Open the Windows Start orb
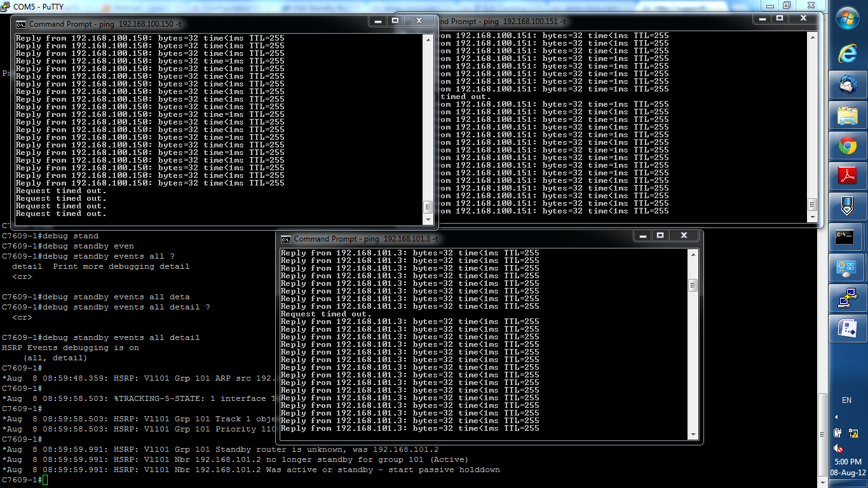Screen dimensions: 868x488 pyautogui.click(x=847, y=19)
